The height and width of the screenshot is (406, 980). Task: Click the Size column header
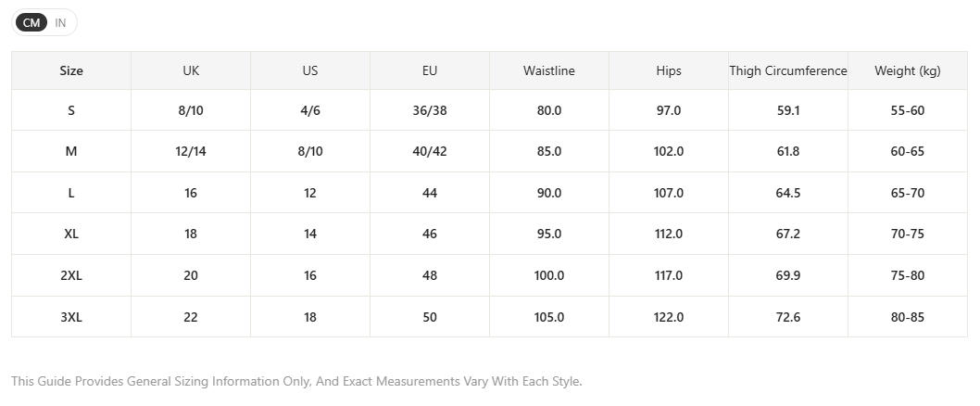[71, 70]
